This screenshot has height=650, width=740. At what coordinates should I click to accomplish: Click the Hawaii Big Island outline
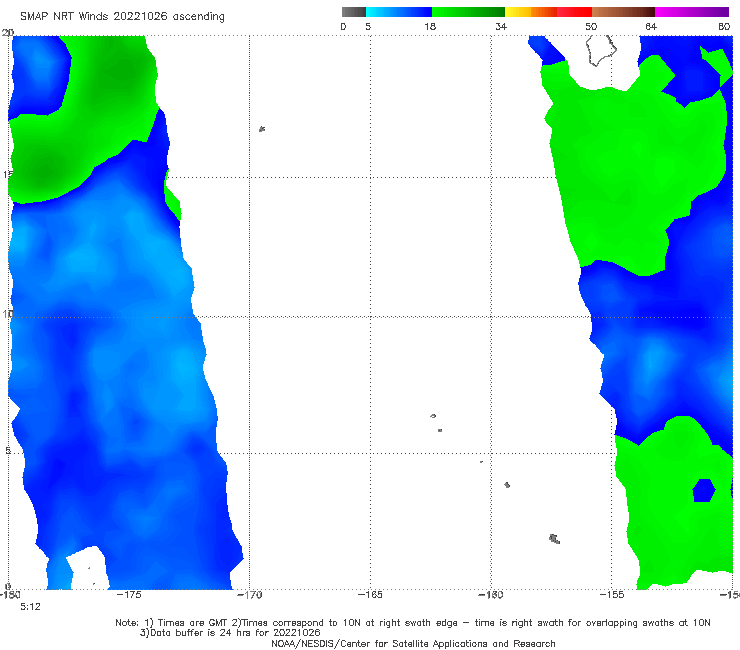point(601,50)
